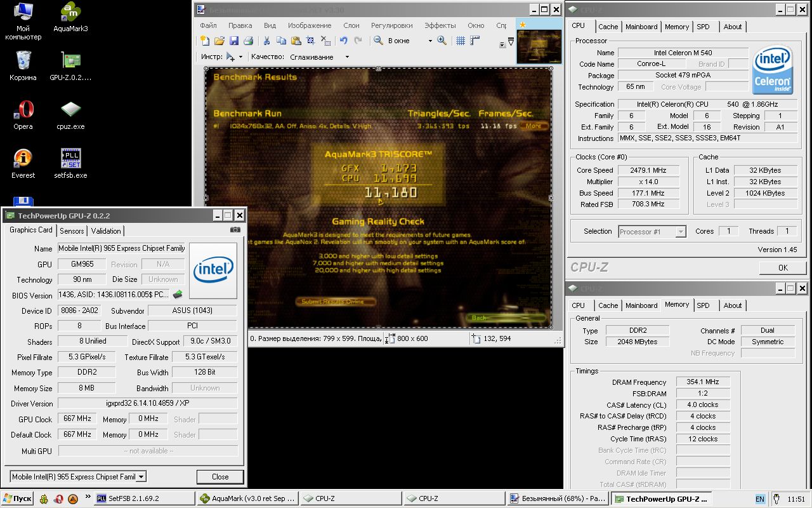This screenshot has height=508, width=812.
Task: Select Cache tab in lower CPU-Z window
Action: (608, 305)
